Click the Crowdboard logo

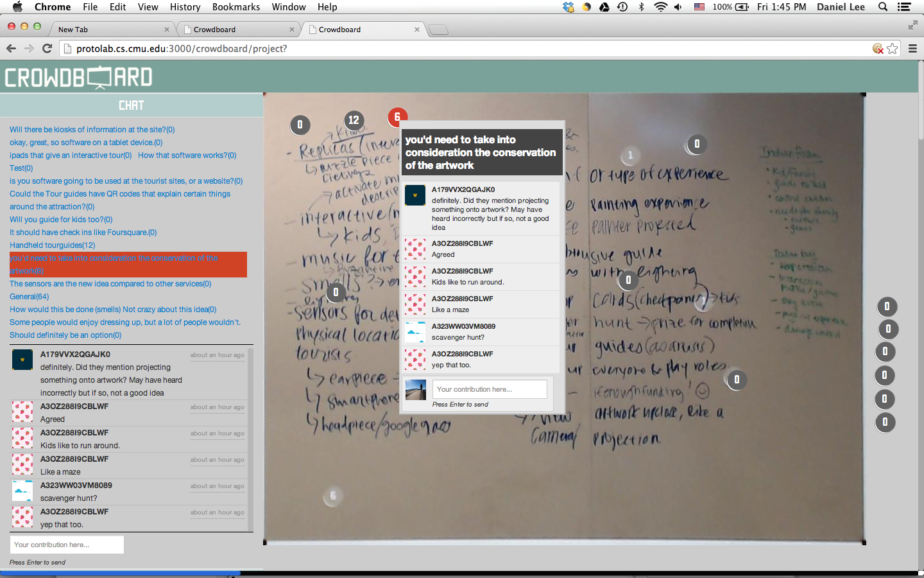79,78
